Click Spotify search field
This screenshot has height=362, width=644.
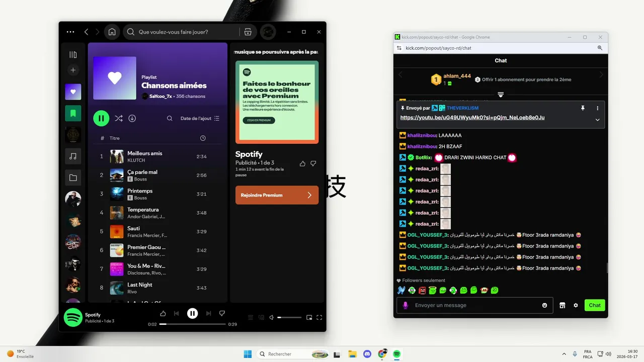coord(181,32)
